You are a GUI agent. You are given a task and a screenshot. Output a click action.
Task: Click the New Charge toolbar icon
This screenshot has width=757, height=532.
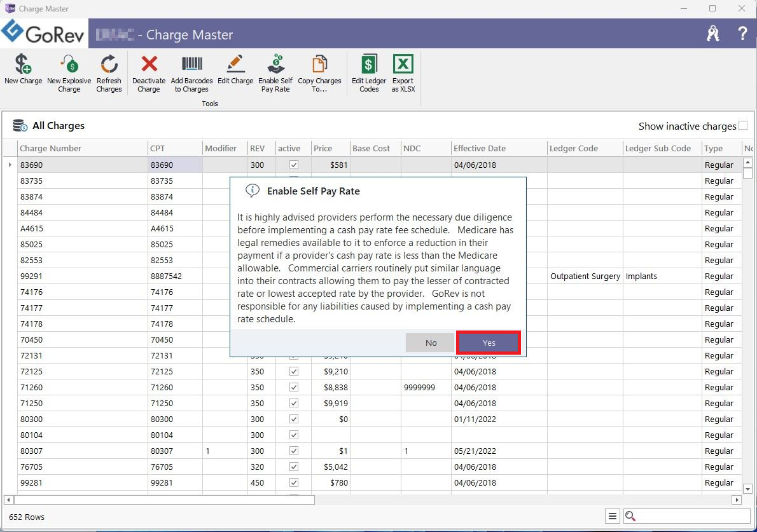pos(23,64)
